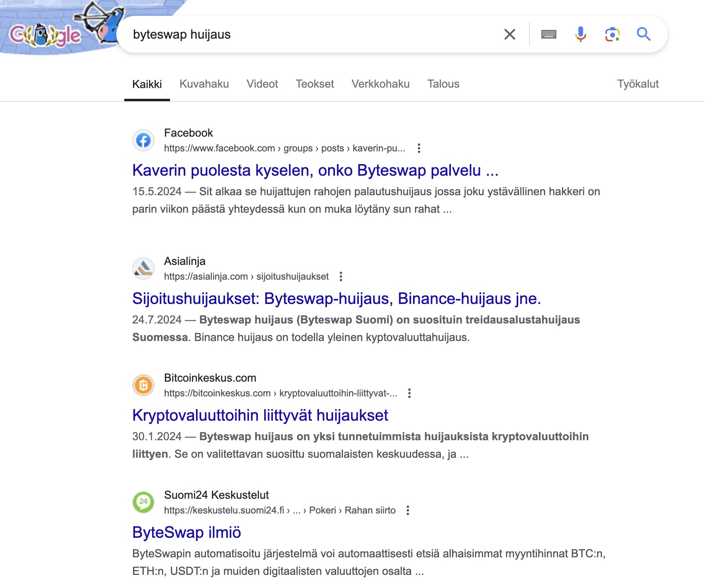
Task: Click the Suomi24 Keskustelut green icon
Action: 144,502
